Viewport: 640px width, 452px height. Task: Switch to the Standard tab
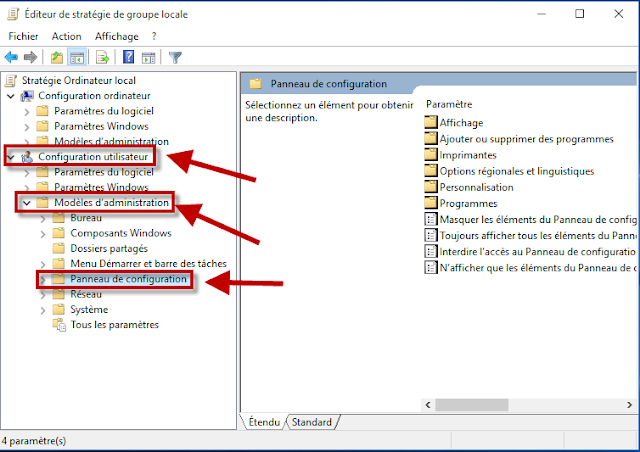312,422
